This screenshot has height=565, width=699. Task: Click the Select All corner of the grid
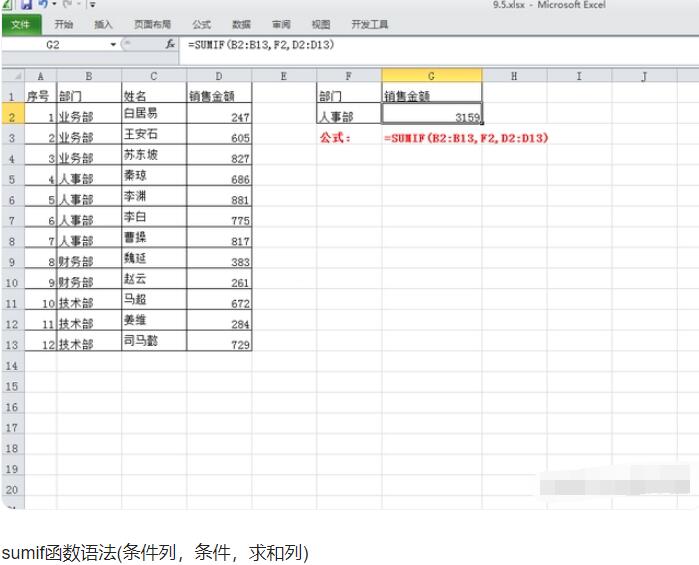pos(12,76)
